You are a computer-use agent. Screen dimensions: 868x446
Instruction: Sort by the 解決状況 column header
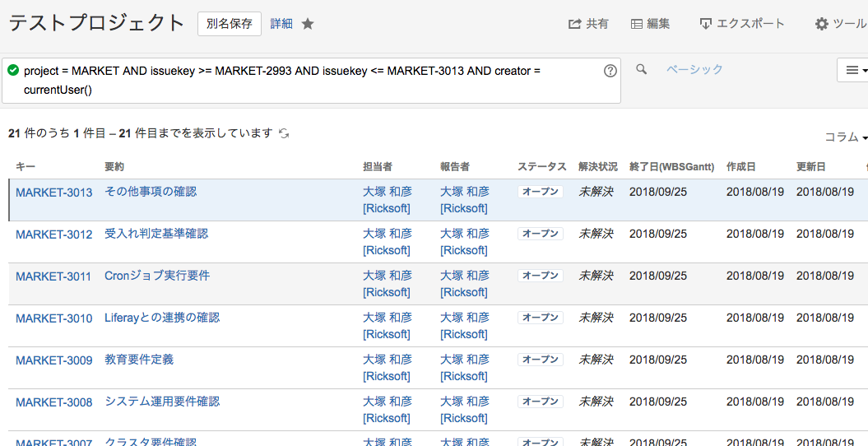[598, 166]
